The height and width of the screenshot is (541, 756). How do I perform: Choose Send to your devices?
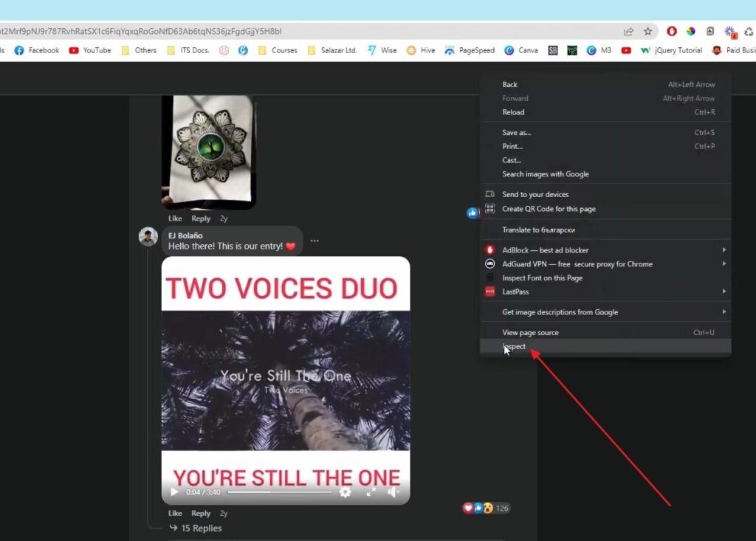pos(605,194)
